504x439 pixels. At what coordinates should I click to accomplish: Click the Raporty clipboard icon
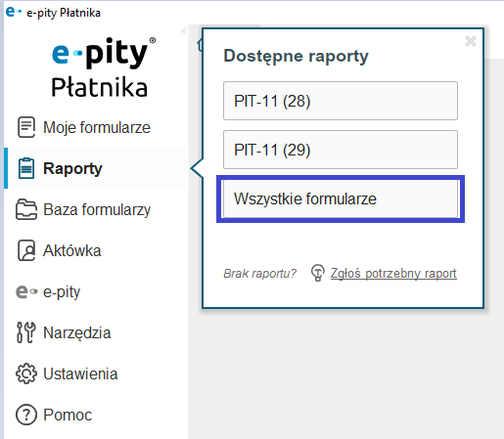pyautogui.click(x=26, y=168)
